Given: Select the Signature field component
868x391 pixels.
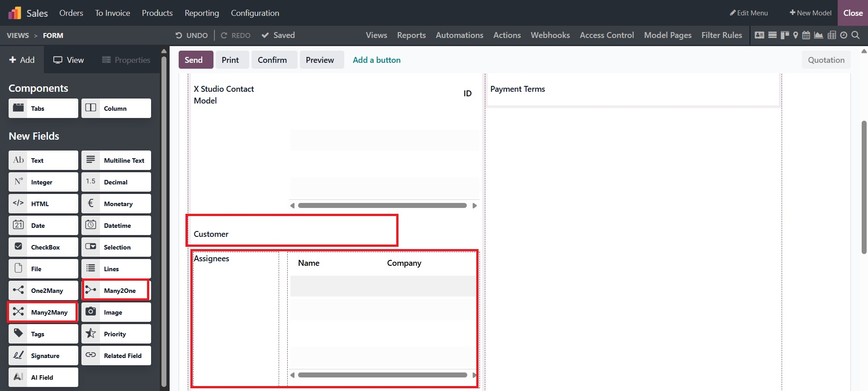Looking at the screenshot, I should (43, 356).
